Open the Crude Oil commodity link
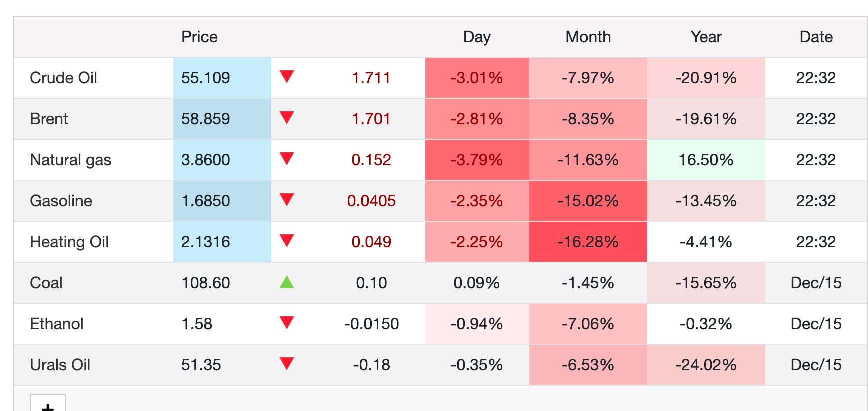 pyautogui.click(x=63, y=78)
